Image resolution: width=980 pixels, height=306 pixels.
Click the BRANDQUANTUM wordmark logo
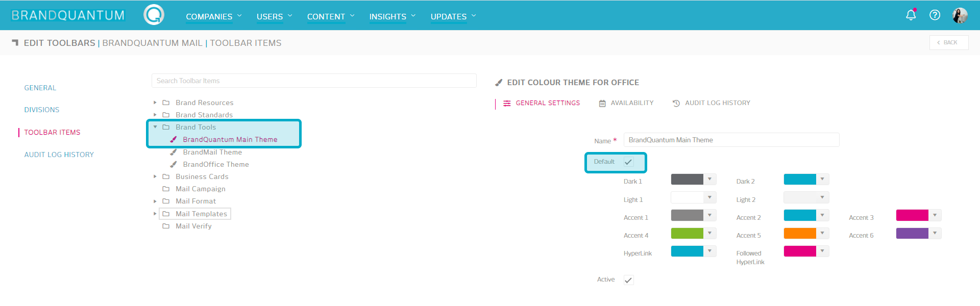68,15
